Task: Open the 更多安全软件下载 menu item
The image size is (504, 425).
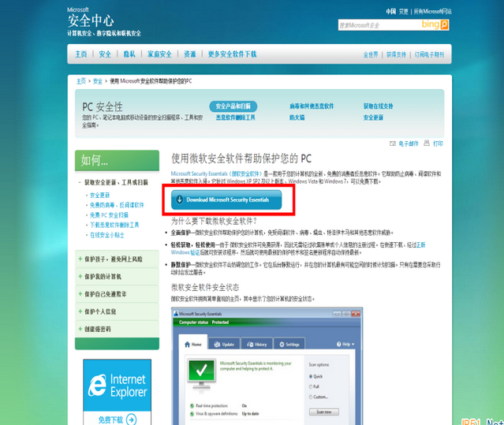Action: coord(232,54)
